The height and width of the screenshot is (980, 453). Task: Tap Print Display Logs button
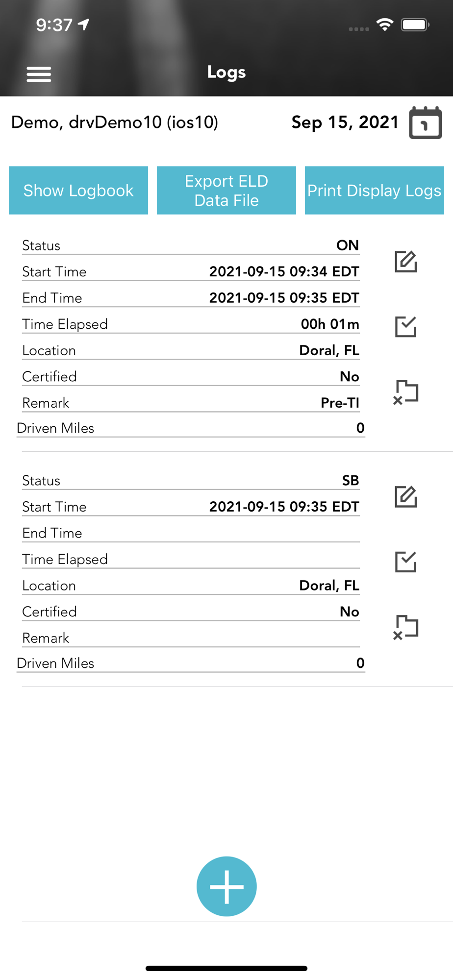tap(375, 190)
